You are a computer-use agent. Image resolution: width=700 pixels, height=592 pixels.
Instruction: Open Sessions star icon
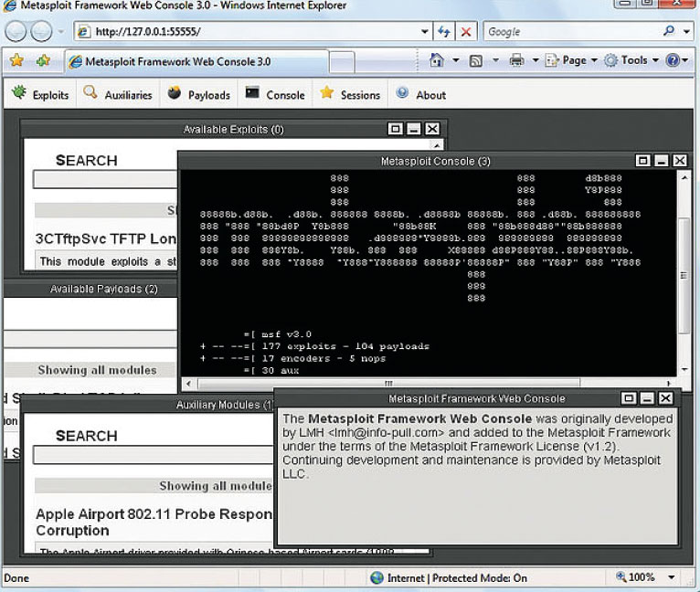tap(326, 93)
